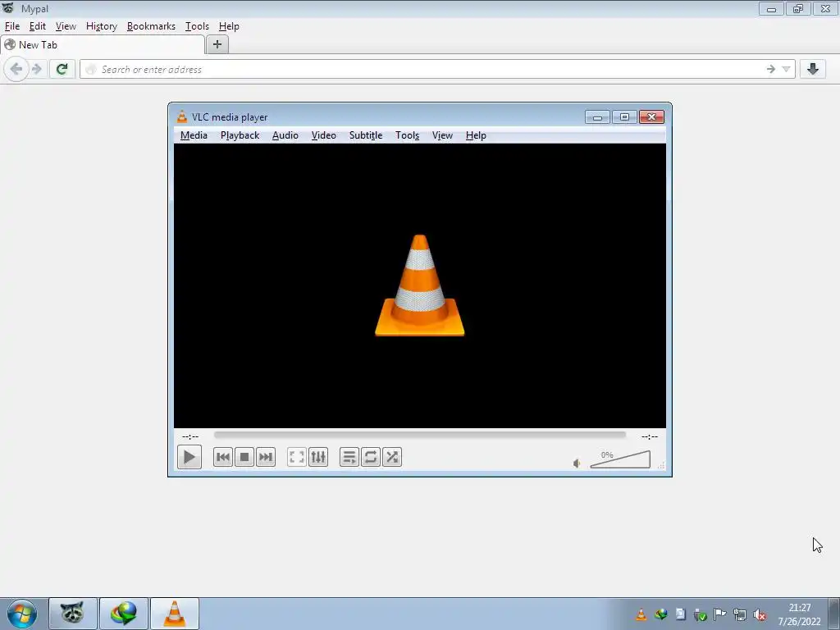This screenshot has height=630, width=840.
Task: Click VLC window resize grip
Action: point(661,466)
